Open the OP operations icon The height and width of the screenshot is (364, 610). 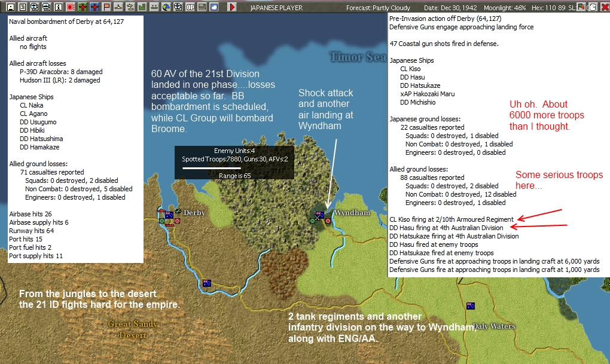click(190, 7)
